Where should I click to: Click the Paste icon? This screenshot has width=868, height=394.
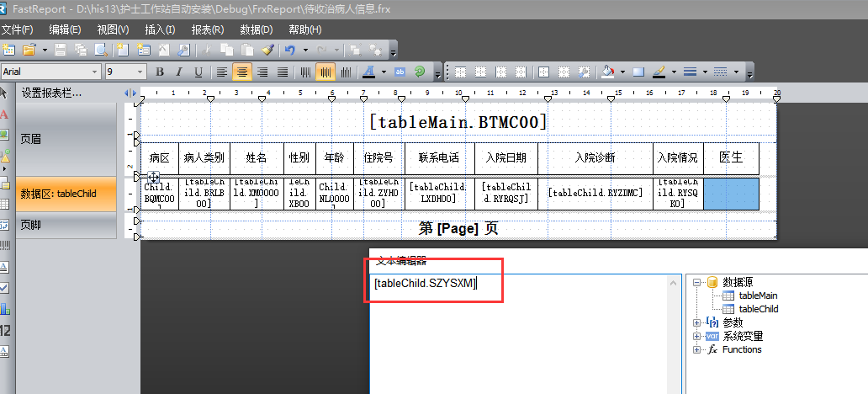(x=247, y=50)
